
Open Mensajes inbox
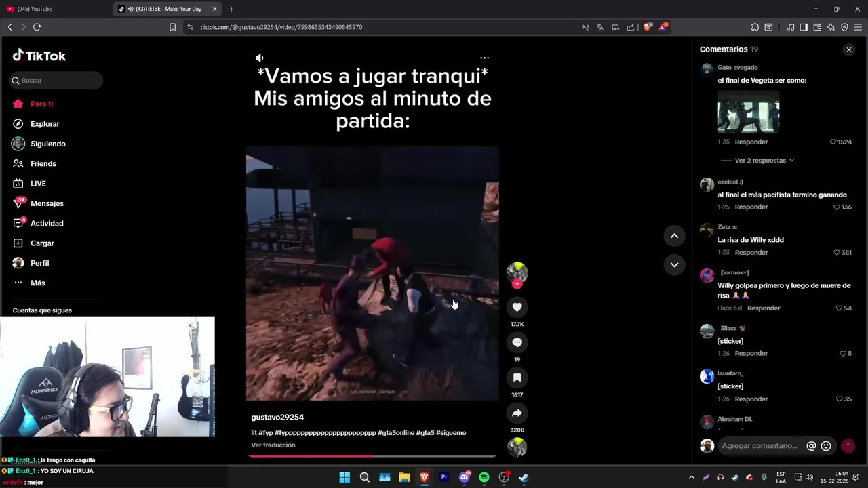coord(38,203)
